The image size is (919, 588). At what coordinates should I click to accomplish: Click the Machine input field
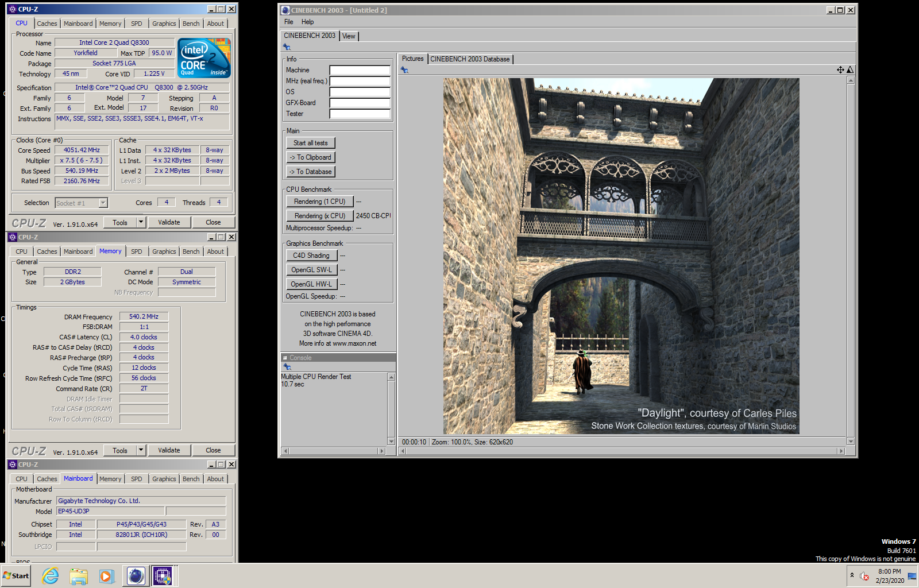click(360, 70)
